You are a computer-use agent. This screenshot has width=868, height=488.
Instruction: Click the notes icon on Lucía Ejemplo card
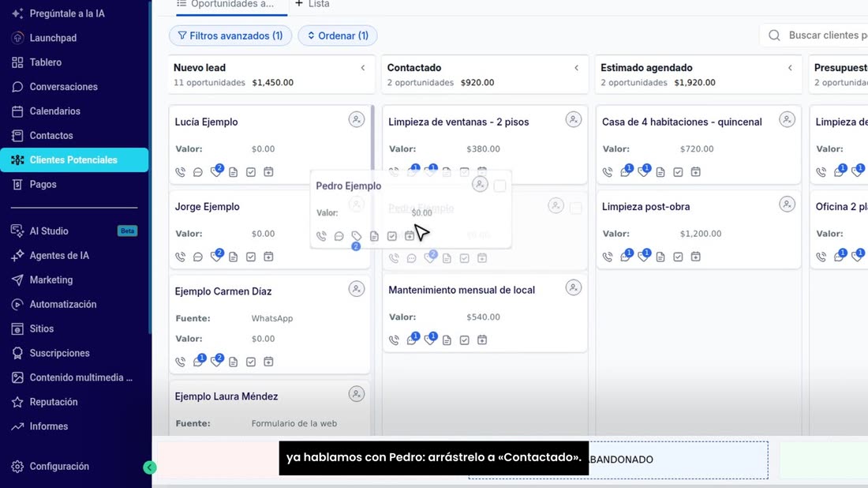coord(234,172)
